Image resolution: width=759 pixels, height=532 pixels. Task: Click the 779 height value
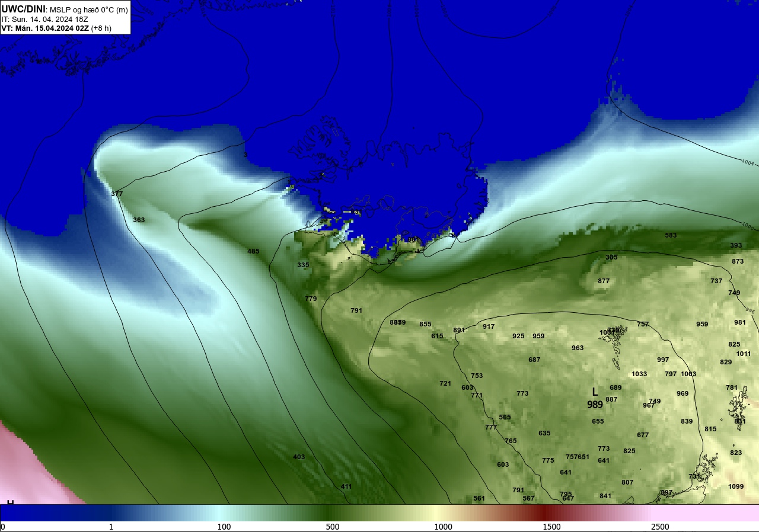311,299
